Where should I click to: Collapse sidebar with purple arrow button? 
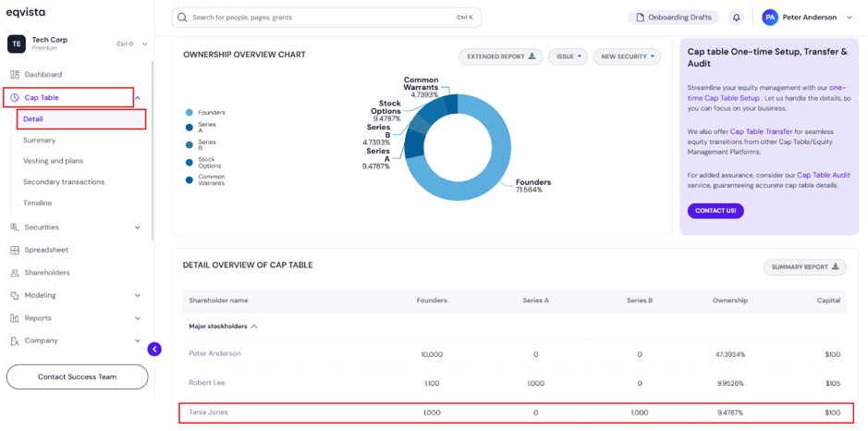[x=154, y=349]
